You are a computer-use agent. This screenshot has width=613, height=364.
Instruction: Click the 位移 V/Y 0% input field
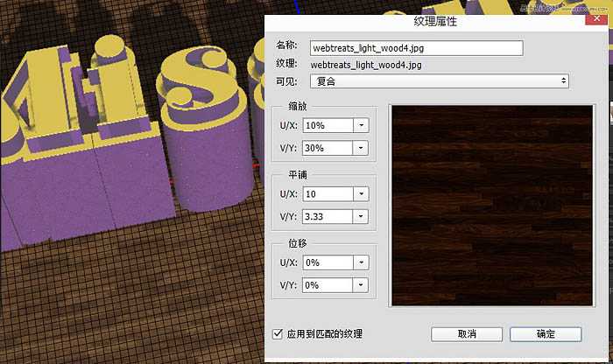tap(328, 285)
